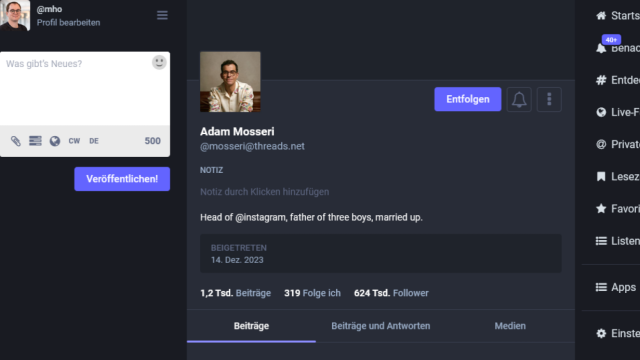Screen dimensions: 640x360
Task: Switch to 'Beiträge und Antworten' tab
Action: click(x=380, y=326)
